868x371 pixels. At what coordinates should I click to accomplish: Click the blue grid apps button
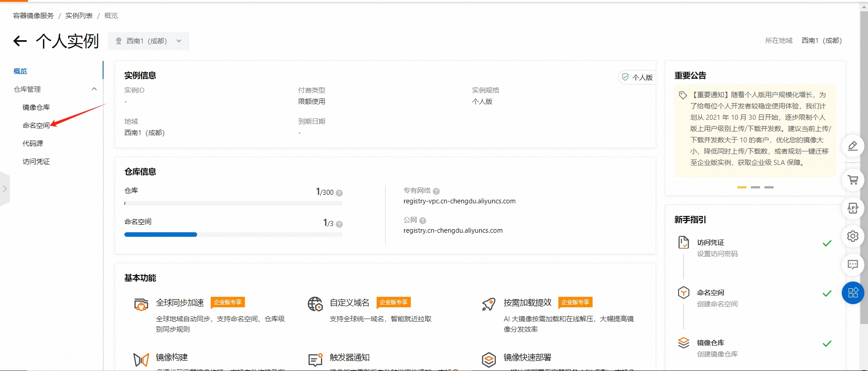[853, 293]
